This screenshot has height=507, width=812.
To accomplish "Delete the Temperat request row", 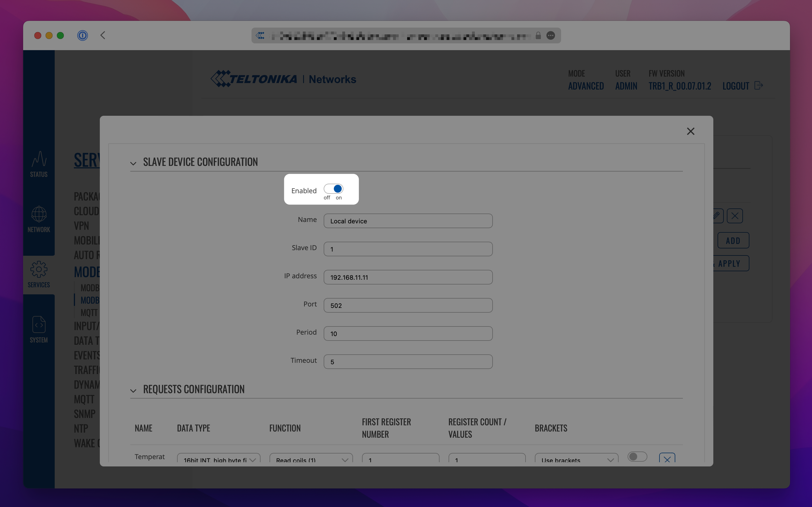I will click(667, 458).
